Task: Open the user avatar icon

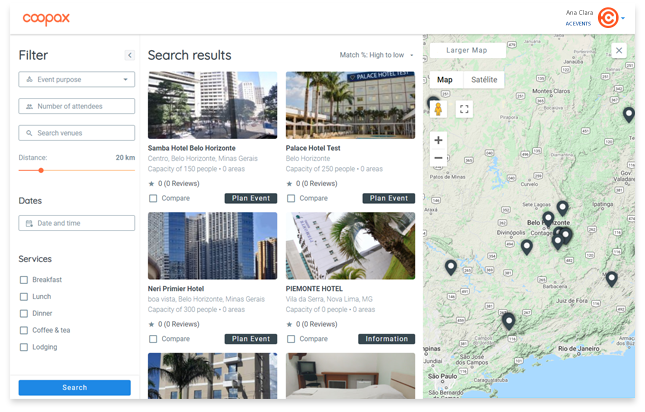Action: pos(608,18)
